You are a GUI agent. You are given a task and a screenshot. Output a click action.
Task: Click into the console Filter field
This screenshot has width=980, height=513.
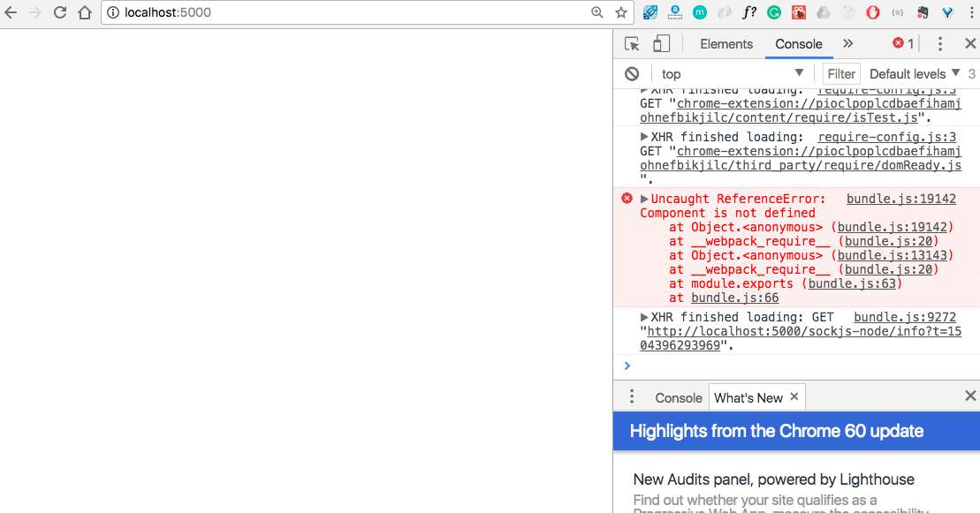841,74
